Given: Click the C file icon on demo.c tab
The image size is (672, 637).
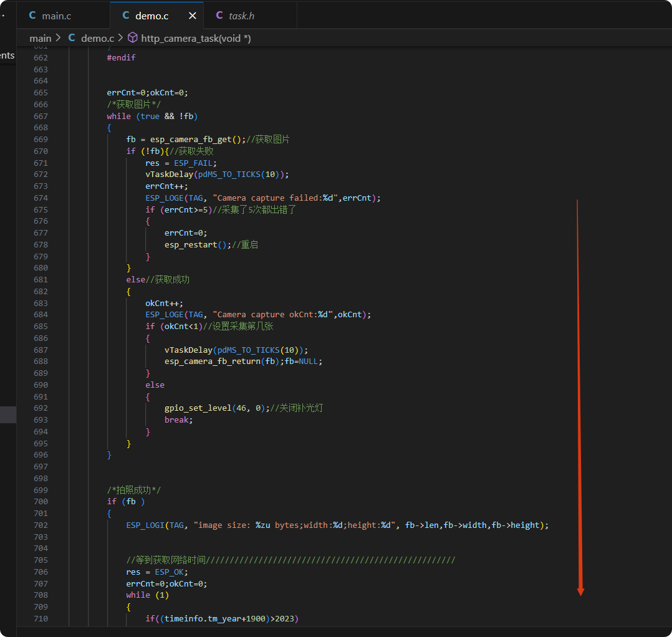Looking at the screenshot, I should point(126,16).
